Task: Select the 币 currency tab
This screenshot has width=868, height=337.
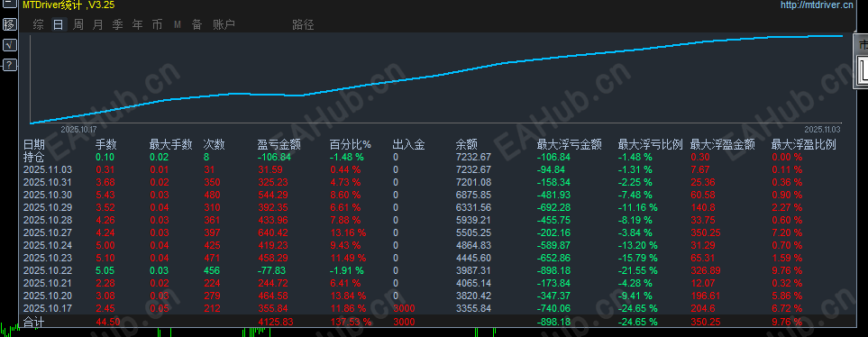Action: 157,24
